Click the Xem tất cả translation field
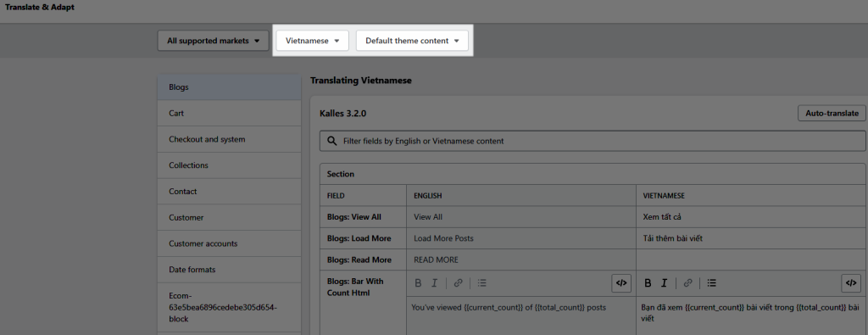Image resolution: width=868 pixels, height=335 pixels. point(751,217)
